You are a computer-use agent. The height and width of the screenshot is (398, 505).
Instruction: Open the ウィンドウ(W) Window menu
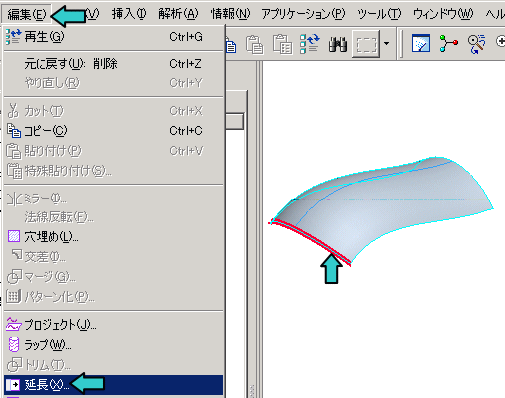pyautogui.click(x=443, y=14)
